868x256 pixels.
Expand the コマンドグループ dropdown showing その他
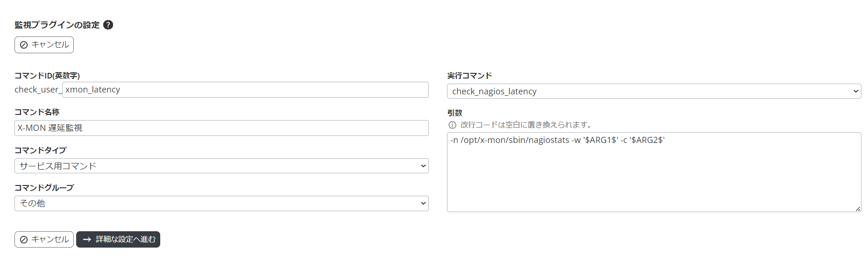click(x=220, y=203)
